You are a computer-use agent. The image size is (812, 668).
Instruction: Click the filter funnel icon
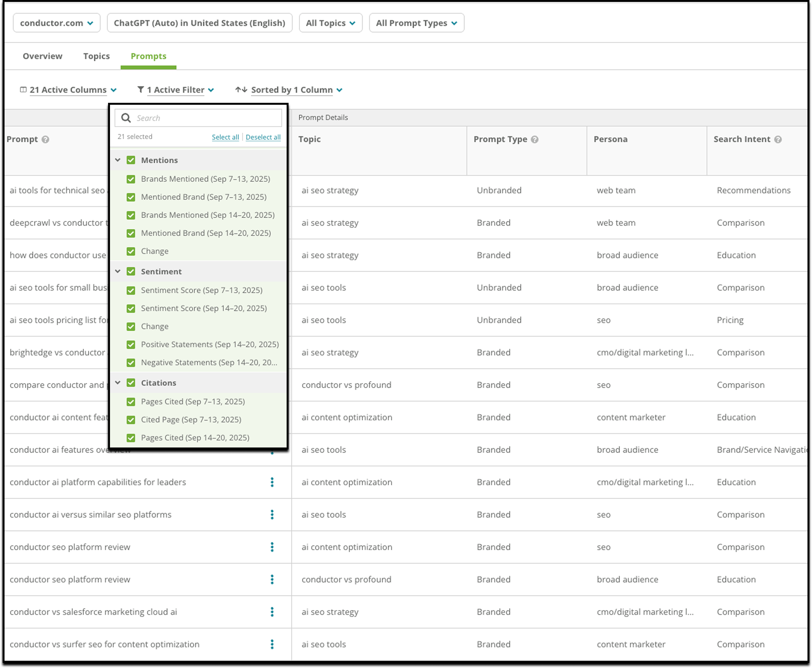141,90
